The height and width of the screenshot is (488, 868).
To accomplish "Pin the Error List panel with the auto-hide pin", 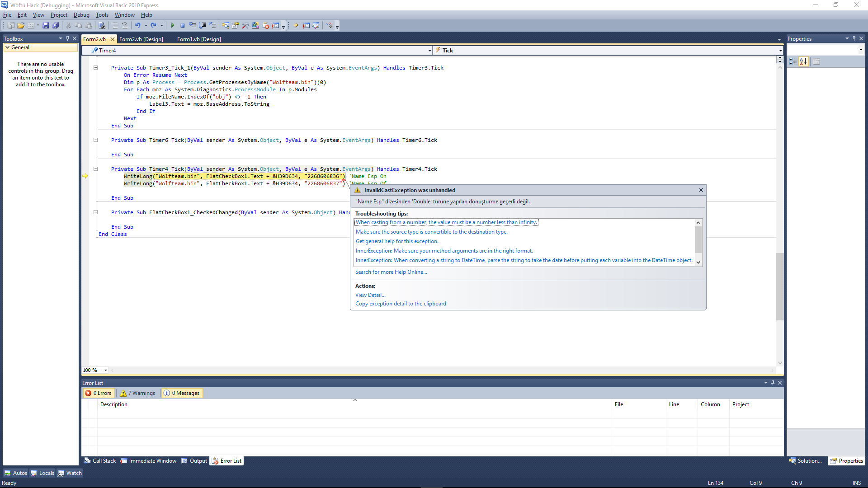I will (773, 383).
